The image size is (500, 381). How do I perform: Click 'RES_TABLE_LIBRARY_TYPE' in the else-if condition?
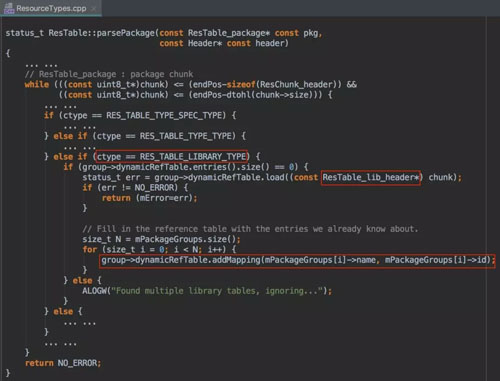[193, 157]
